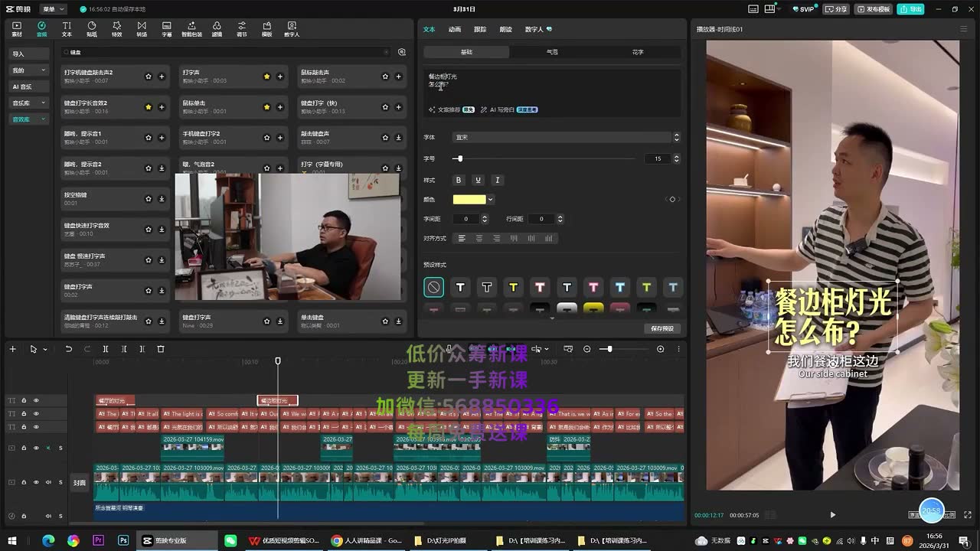Toggle favorite star on 鼠标敲击声

pyautogui.click(x=385, y=77)
